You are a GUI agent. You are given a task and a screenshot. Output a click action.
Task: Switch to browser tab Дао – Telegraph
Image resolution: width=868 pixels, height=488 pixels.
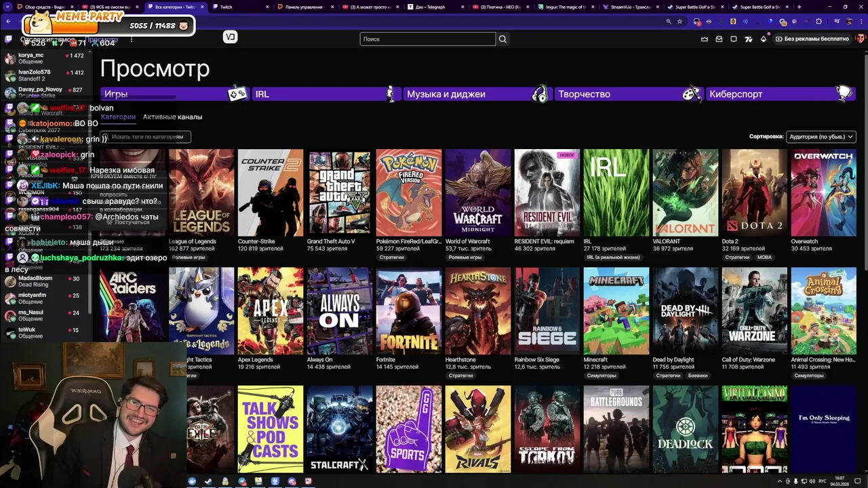[434, 7]
